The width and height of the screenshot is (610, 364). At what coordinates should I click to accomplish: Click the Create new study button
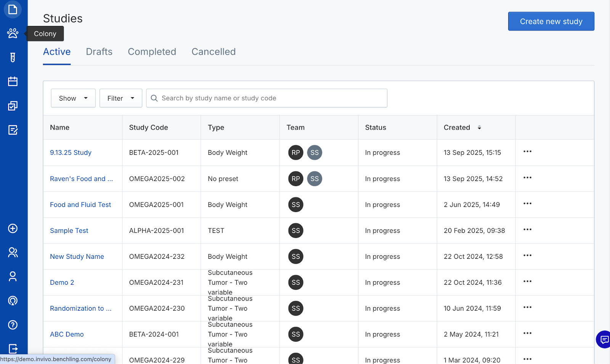(x=551, y=21)
